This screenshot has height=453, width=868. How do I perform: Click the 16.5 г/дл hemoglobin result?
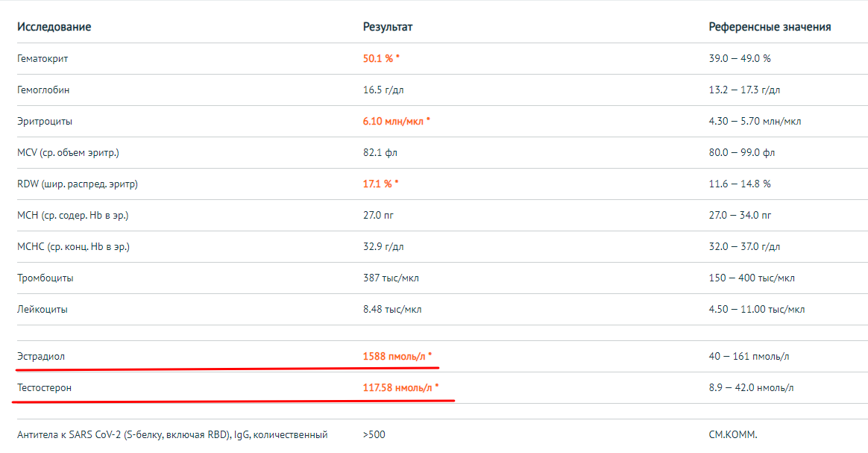pos(383,90)
